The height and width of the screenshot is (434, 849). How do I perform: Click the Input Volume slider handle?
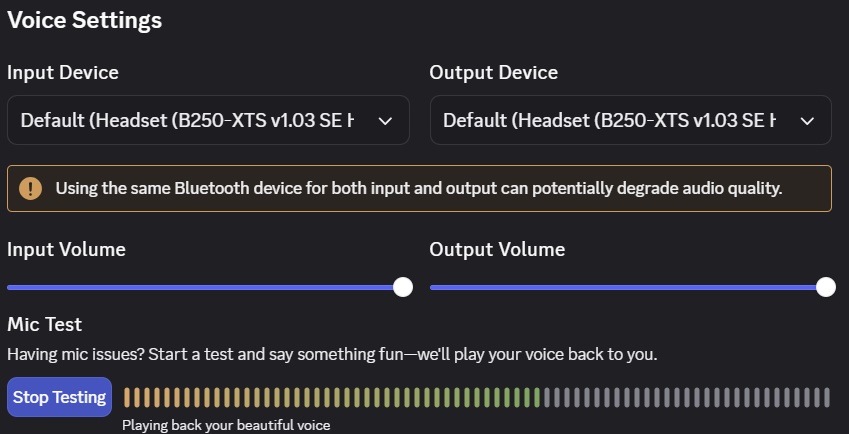402,287
